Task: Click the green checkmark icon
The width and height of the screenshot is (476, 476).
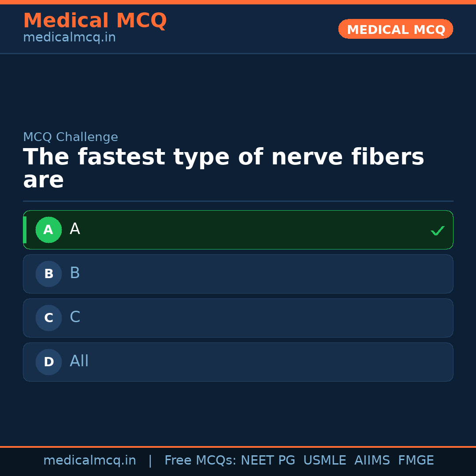Action: [437, 231]
